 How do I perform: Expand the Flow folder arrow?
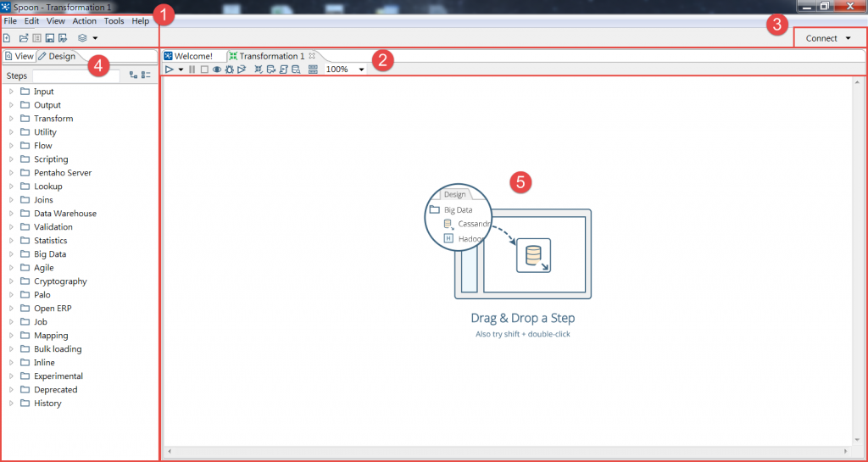pyautogui.click(x=11, y=146)
